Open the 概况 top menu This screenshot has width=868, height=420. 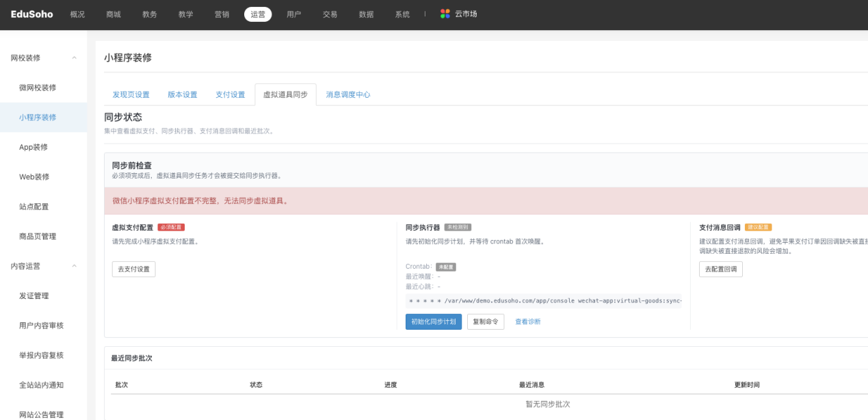pyautogui.click(x=77, y=14)
